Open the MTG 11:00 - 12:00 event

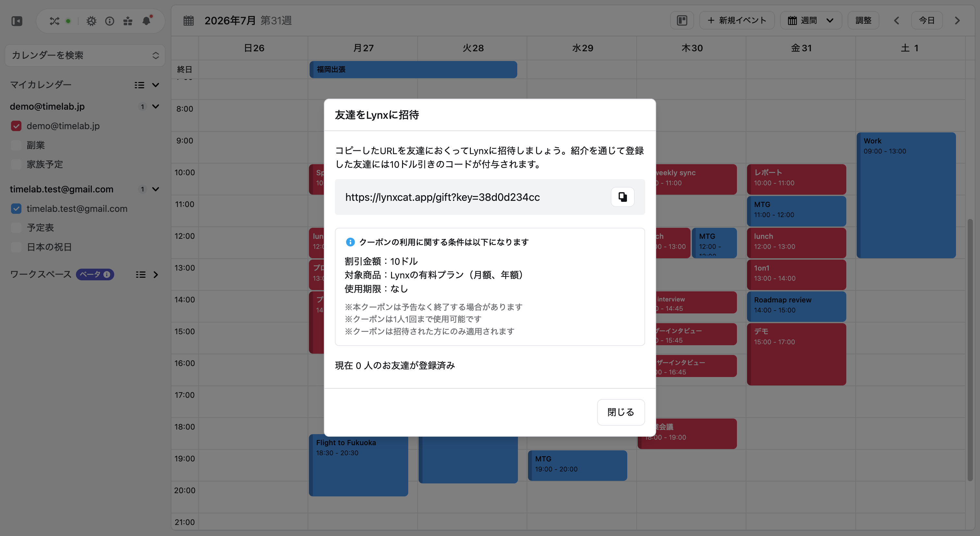(796, 211)
